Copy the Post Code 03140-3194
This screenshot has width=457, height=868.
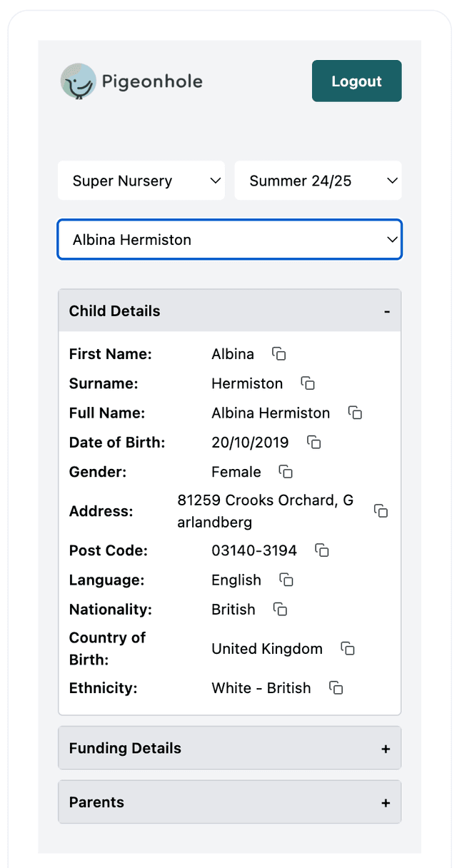(x=322, y=550)
